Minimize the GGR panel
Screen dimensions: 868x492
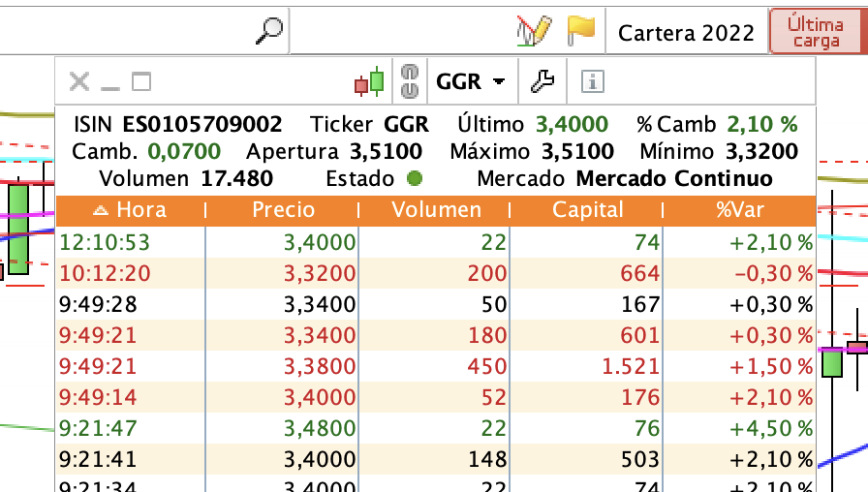(110, 88)
